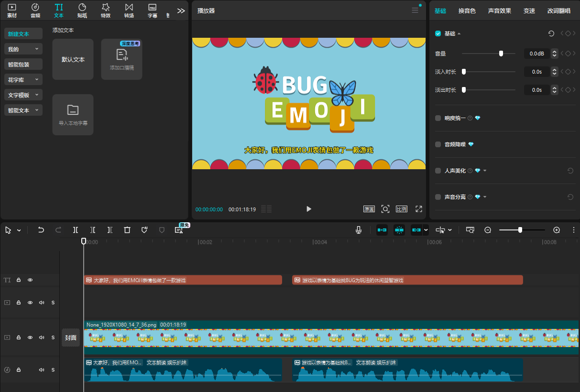Viewport: 580px width, 392px height.
Task: Select the split clip tool
Action: 76,230
